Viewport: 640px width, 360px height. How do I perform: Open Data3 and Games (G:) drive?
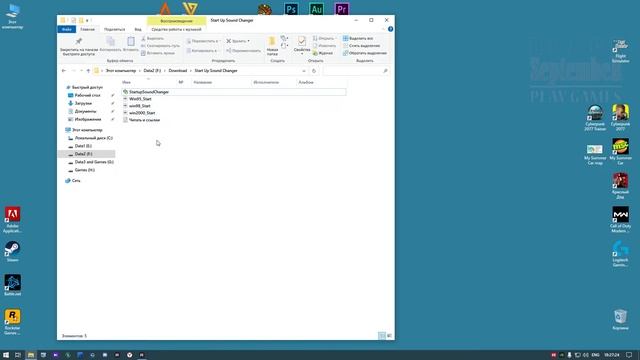point(94,162)
